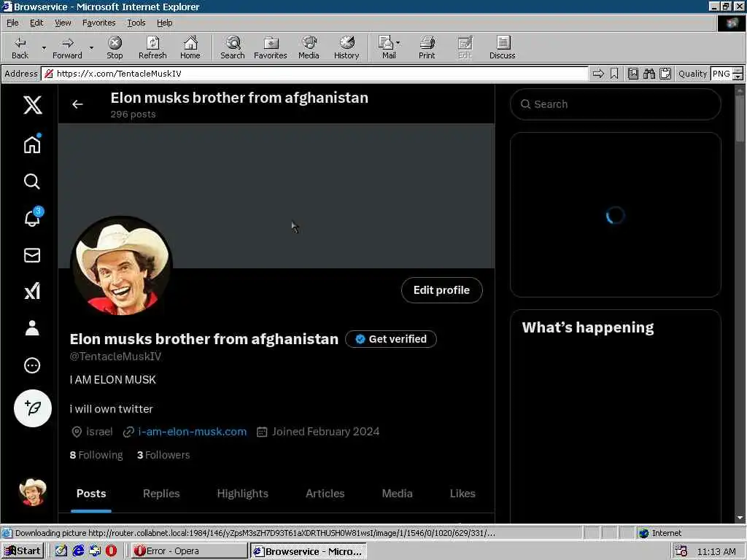Image resolution: width=747 pixels, height=560 pixels.
Task: Open the Grok icon in sidebar
Action: click(x=32, y=292)
